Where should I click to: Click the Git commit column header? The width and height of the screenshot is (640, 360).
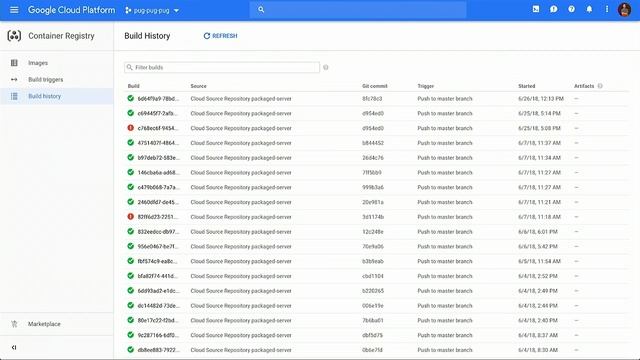(375, 86)
